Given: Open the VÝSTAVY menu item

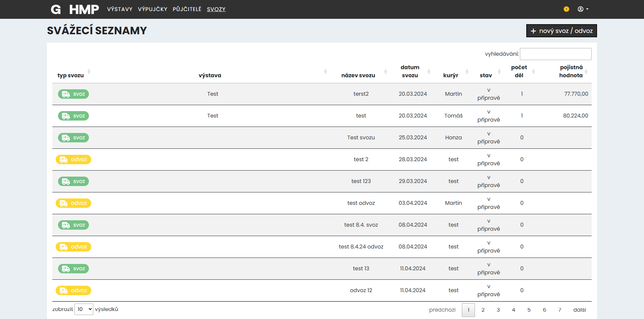Looking at the screenshot, I should (119, 9).
